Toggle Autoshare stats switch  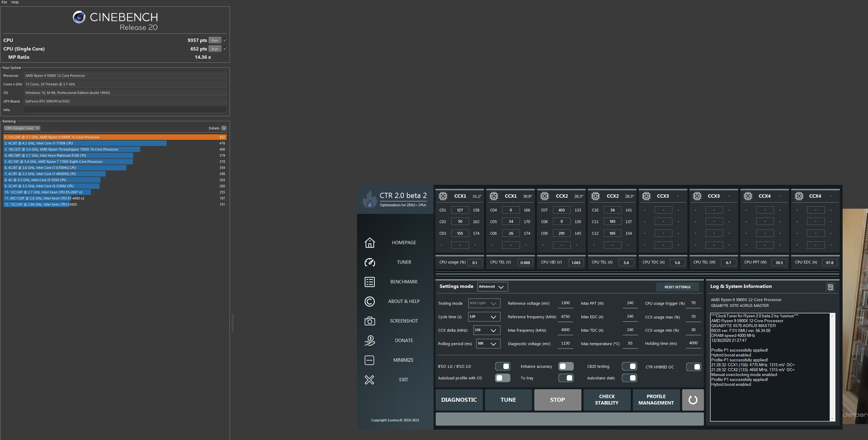629,378
